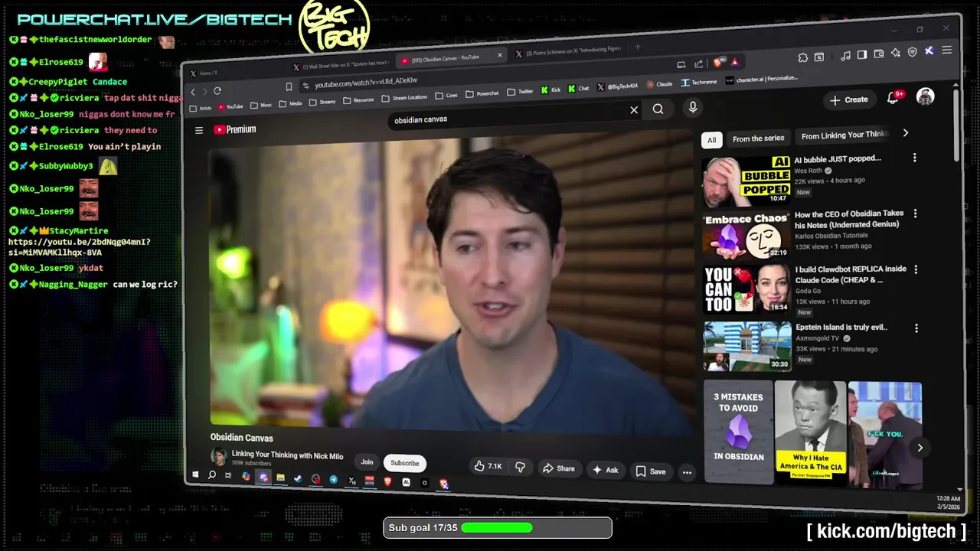Screen dimensions: 980x551
Task: Show more filter chips with right arrow
Action: [x=906, y=133]
